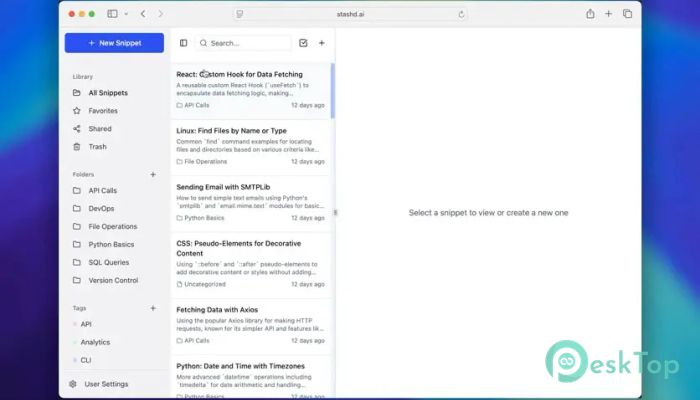This screenshot has height=400, width=700.
Task: Select the CLI tag
Action: [x=86, y=360]
